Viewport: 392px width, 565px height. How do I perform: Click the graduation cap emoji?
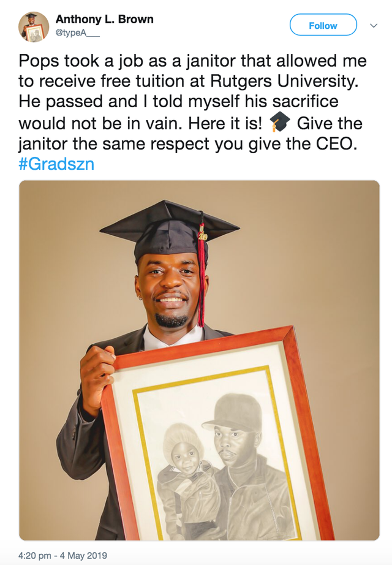(279, 123)
